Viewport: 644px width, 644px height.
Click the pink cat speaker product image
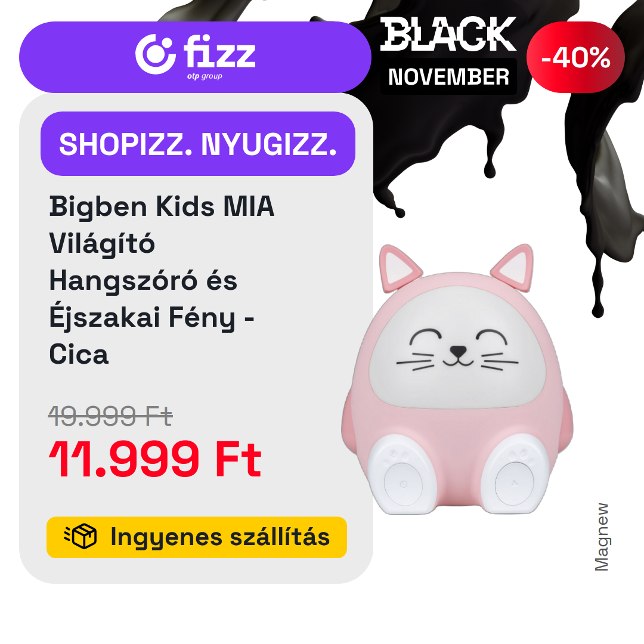[457, 379]
